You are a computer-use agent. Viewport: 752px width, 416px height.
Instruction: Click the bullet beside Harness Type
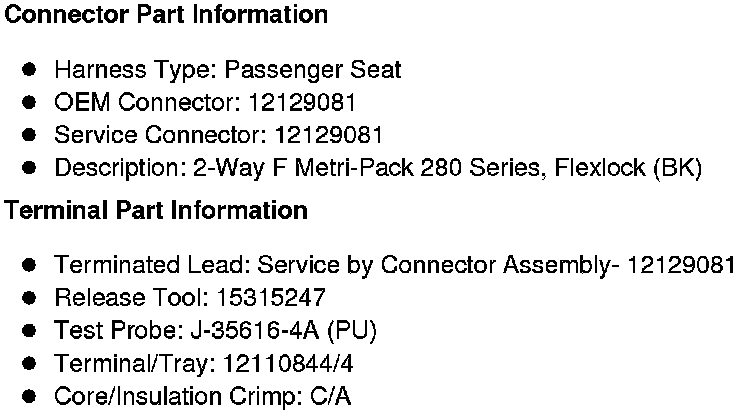(30, 70)
